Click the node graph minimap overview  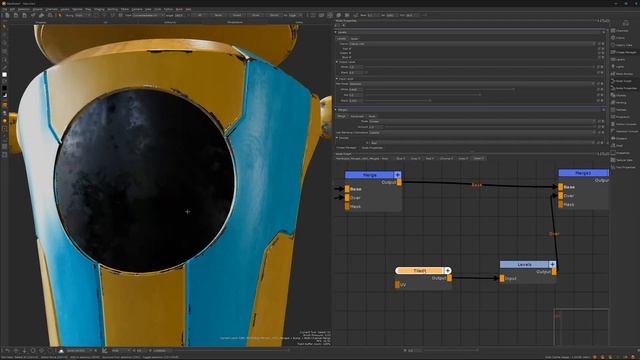pos(581,327)
